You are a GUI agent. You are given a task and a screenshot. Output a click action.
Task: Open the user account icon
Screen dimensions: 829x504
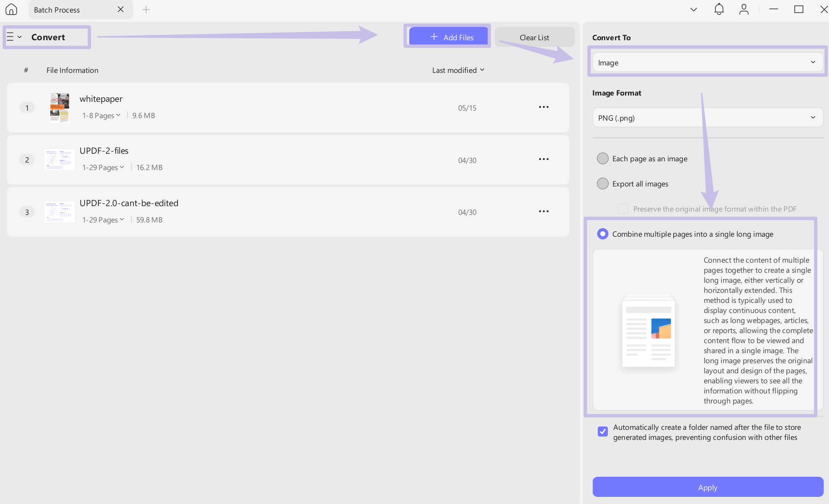click(744, 9)
